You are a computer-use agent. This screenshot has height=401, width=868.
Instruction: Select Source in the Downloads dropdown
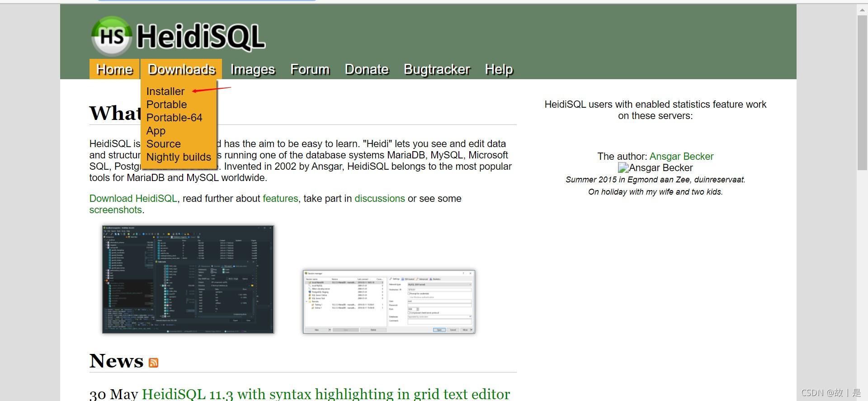click(163, 144)
